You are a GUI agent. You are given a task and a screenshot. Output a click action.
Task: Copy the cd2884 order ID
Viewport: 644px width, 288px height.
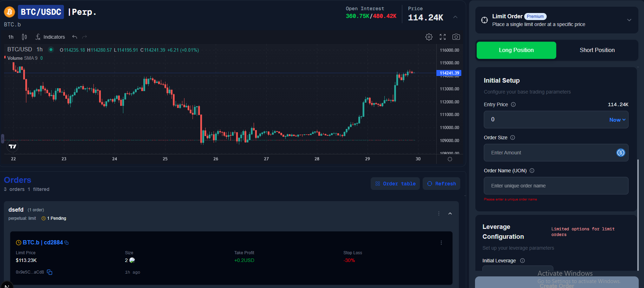point(67,243)
